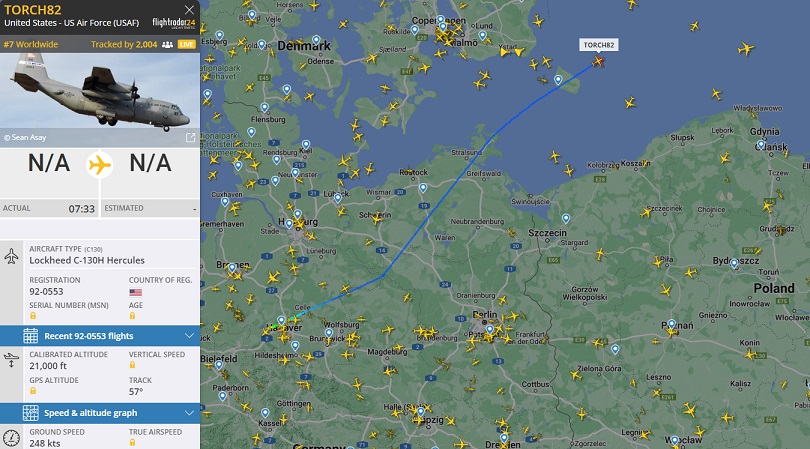Click the calendar icon in Recent flights bar
The height and width of the screenshot is (449, 810).
click(x=30, y=336)
